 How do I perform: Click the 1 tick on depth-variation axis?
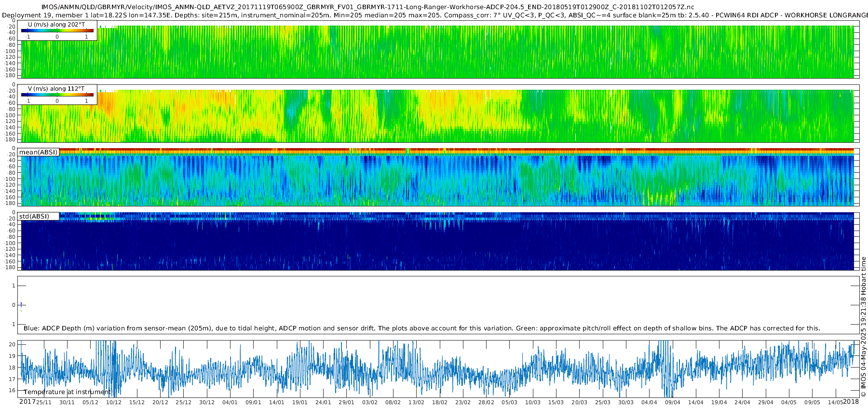pyautogui.click(x=14, y=286)
